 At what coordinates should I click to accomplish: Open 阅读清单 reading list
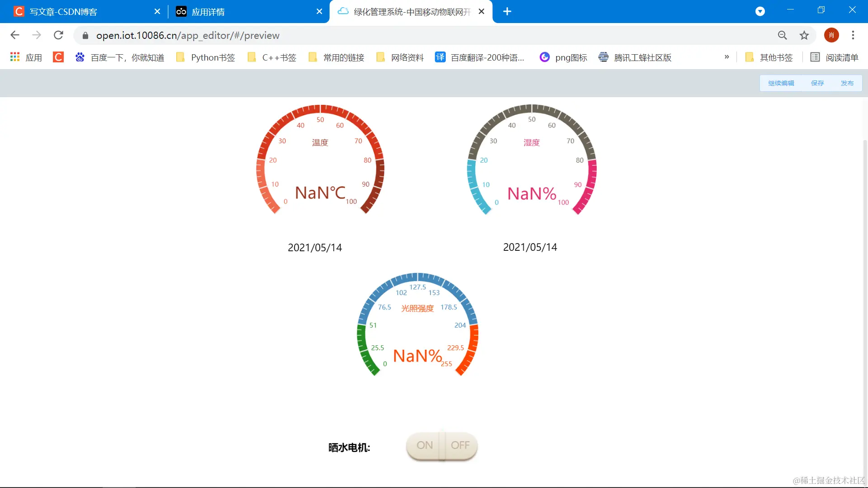point(834,57)
